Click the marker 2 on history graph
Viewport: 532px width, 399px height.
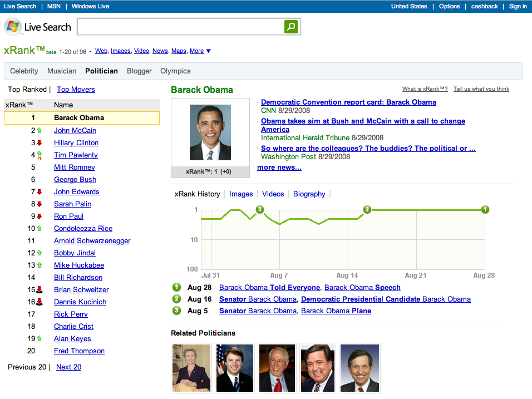(x=367, y=209)
